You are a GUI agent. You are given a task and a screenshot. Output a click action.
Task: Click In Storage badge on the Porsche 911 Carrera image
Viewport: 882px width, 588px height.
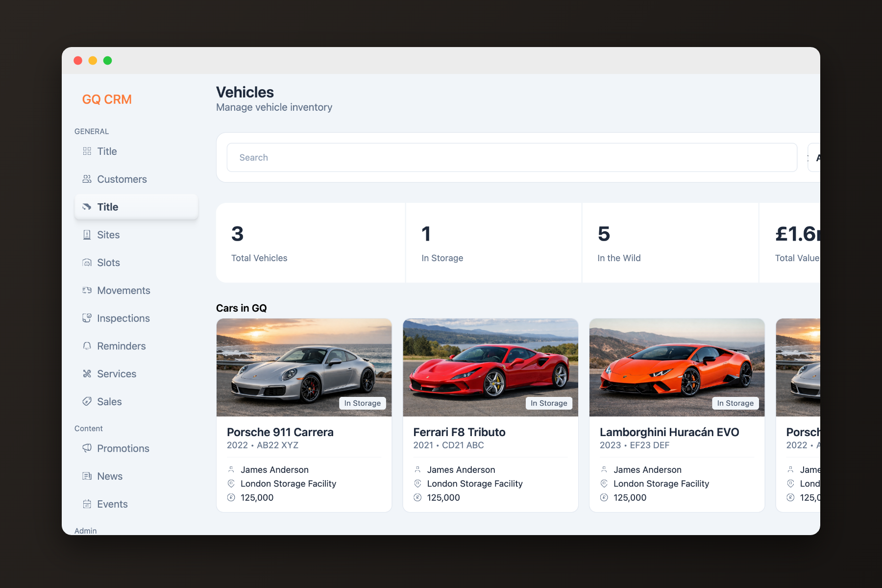(363, 403)
